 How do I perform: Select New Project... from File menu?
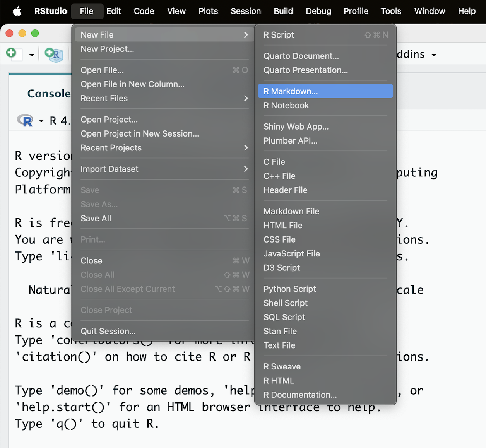tap(164, 49)
